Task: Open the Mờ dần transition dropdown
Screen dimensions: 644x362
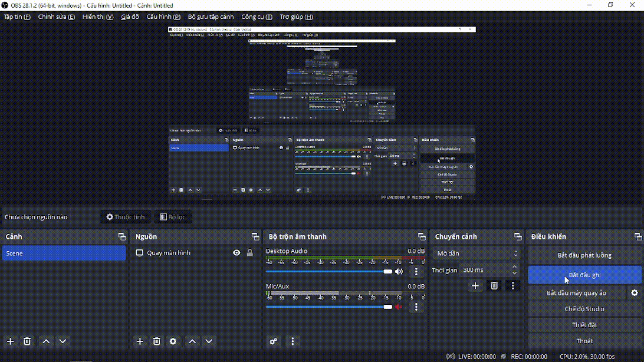Action: click(477, 254)
